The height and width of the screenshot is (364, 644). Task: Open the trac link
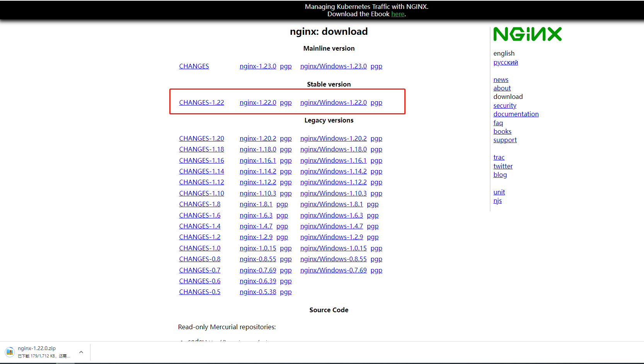point(499,157)
